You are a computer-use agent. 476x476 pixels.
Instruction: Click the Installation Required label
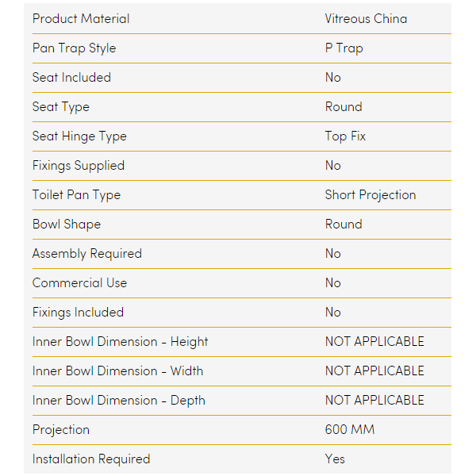(91, 459)
